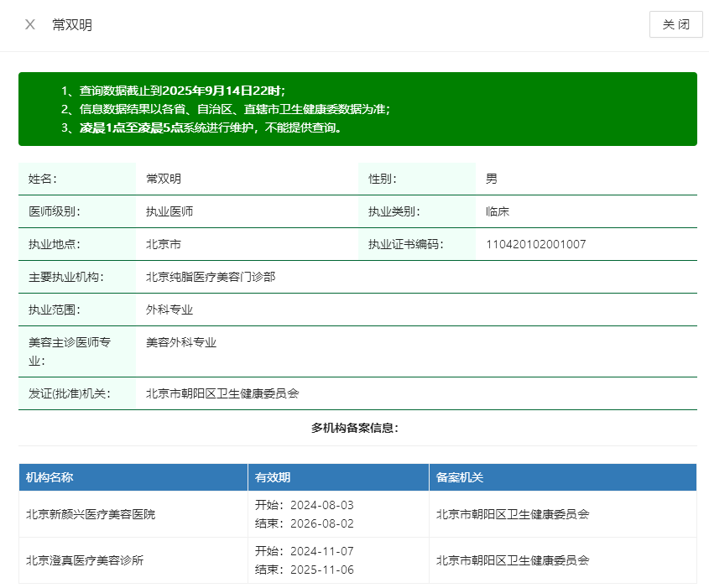Select the value 临床
Image resolution: width=709 pixels, height=588 pixels.
(498, 211)
